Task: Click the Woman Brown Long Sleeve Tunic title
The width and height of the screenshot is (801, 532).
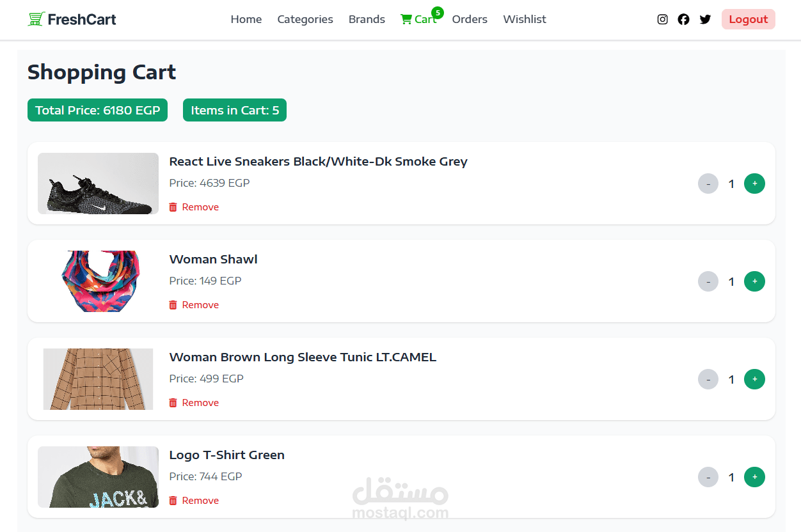Action: (303, 357)
